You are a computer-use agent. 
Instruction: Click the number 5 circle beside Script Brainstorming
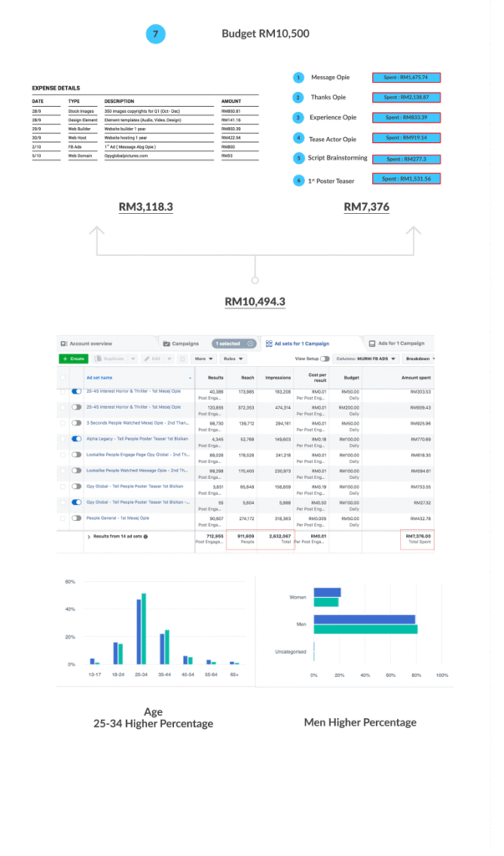[298, 158]
